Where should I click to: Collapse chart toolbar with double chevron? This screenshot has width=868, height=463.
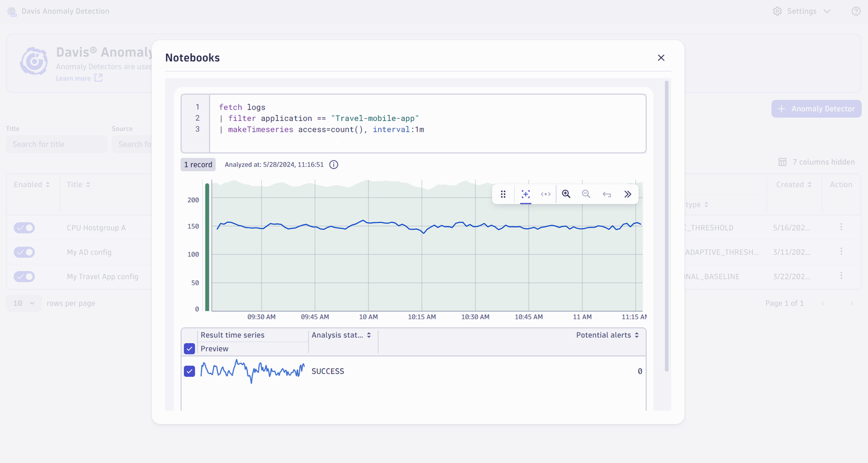point(628,194)
